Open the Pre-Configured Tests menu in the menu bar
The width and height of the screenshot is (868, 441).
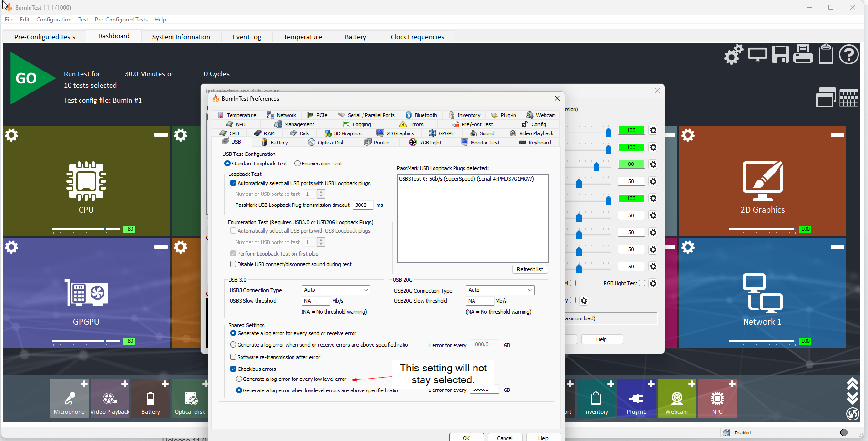click(x=121, y=20)
